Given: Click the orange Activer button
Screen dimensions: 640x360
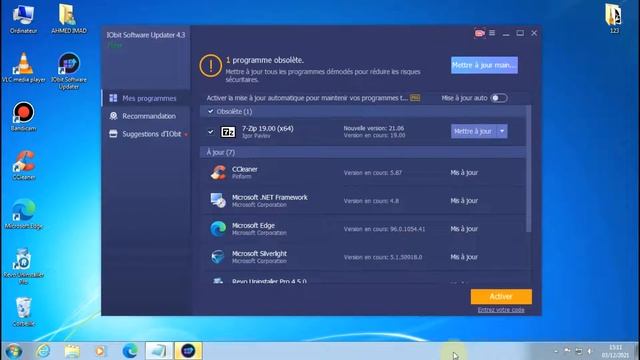Looking at the screenshot, I should click(501, 297).
